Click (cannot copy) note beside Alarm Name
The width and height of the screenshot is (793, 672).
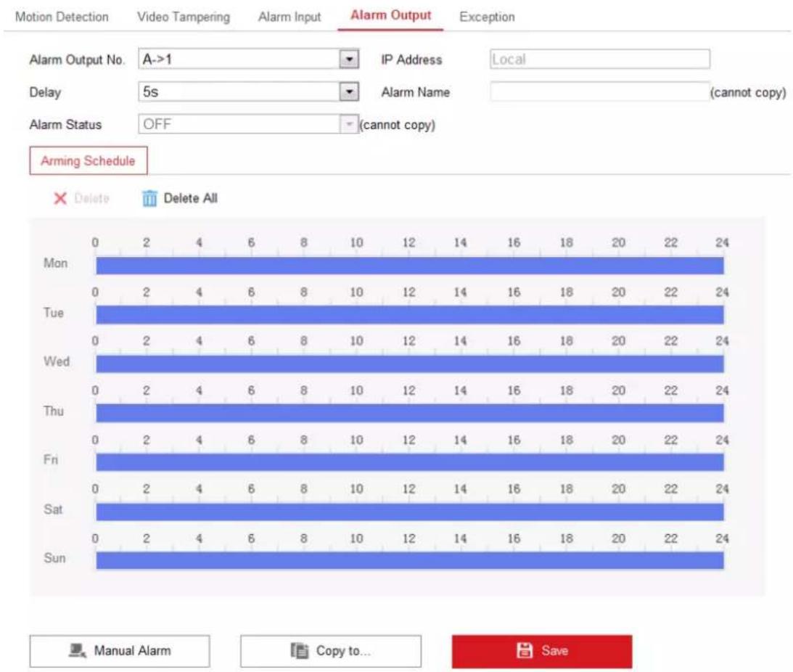[748, 93]
